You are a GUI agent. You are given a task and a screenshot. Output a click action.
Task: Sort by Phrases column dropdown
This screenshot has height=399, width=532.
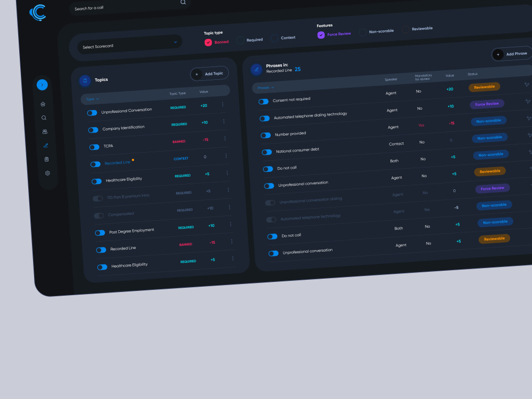pyautogui.click(x=265, y=88)
